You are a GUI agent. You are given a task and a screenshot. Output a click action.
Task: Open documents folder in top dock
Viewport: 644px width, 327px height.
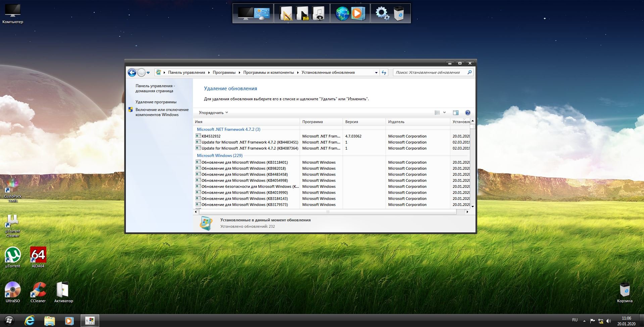(x=286, y=13)
